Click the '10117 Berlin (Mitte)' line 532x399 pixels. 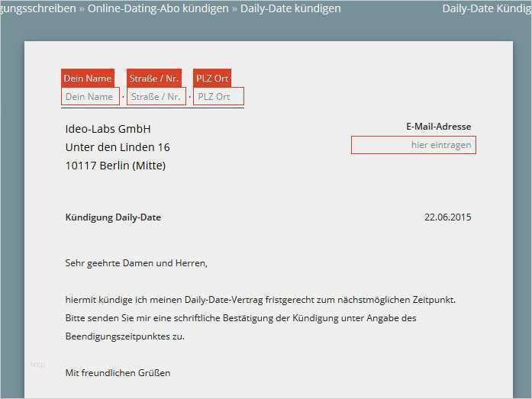pos(115,166)
